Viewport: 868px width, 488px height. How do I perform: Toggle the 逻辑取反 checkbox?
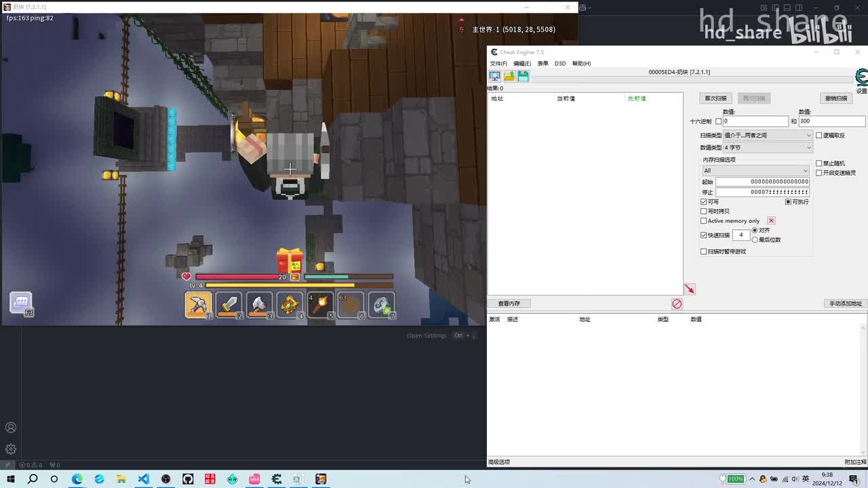818,136
